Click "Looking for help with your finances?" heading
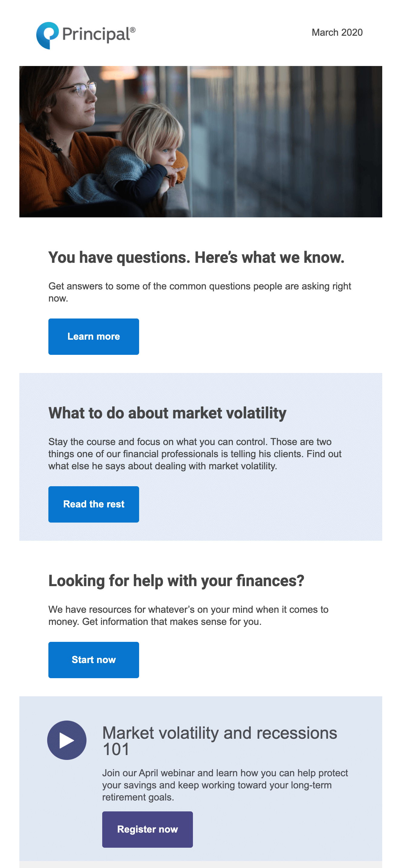The width and height of the screenshot is (404, 868). coord(176,581)
